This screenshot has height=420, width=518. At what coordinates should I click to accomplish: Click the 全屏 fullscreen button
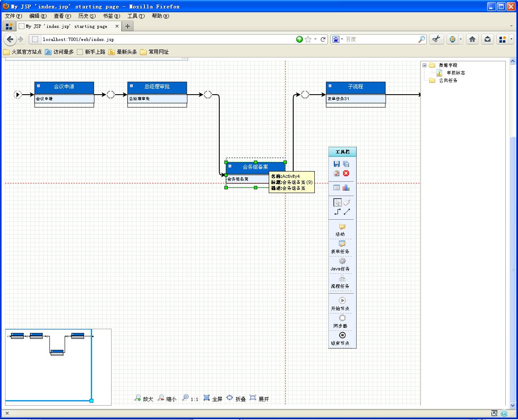(213, 398)
